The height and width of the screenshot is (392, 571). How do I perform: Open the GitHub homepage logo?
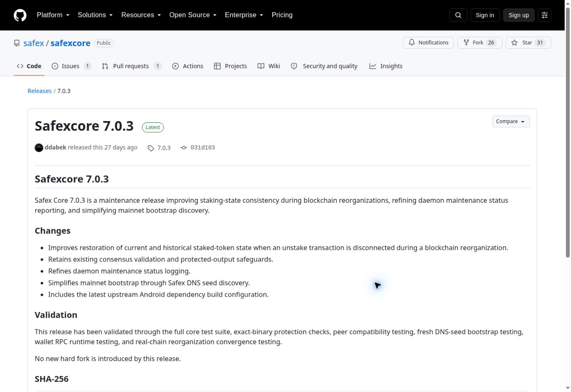pyautogui.click(x=20, y=15)
